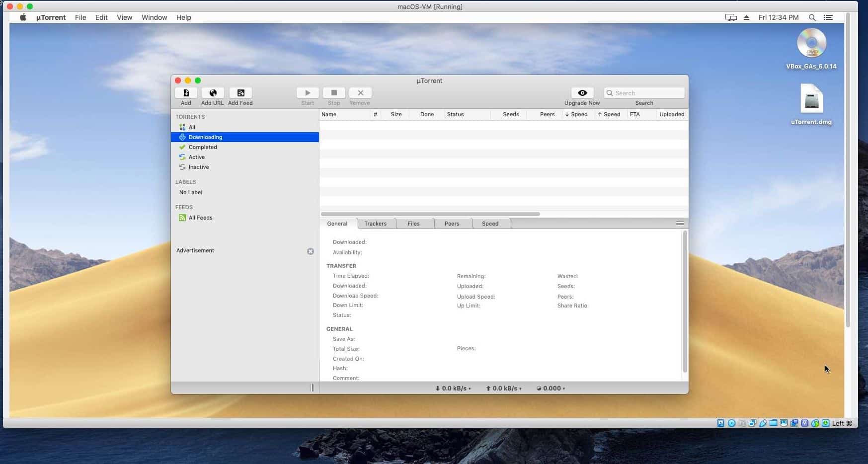Open the Help menu
The width and height of the screenshot is (868, 464).
tap(183, 17)
